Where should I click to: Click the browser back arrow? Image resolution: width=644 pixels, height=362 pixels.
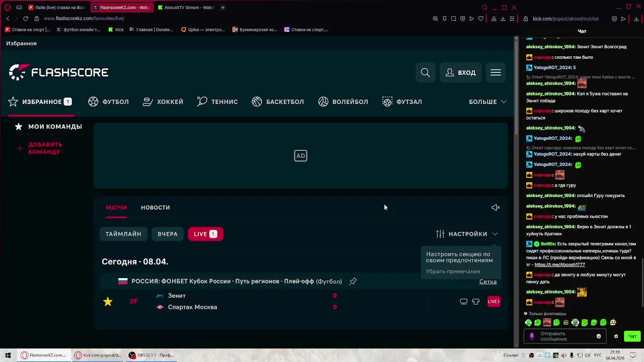[x=8, y=19]
